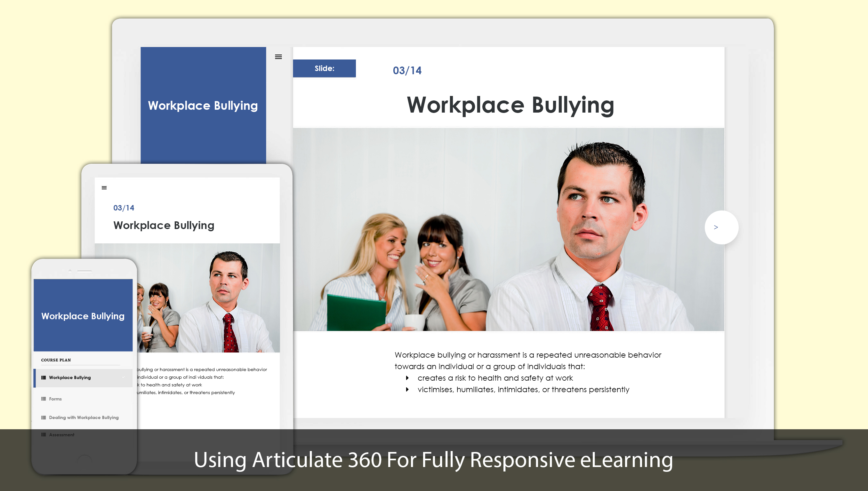Click the list icon beside Assessment lesson
Image resolution: width=868 pixels, height=491 pixels.
(44, 435)
